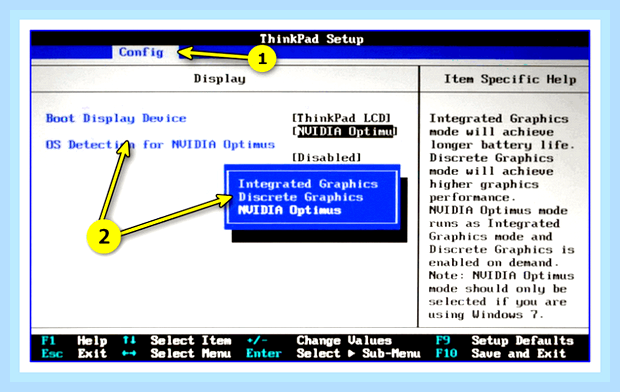Click the F1 Help key hint
Viewport: 620px width, 392px height.
pos(74,340)
